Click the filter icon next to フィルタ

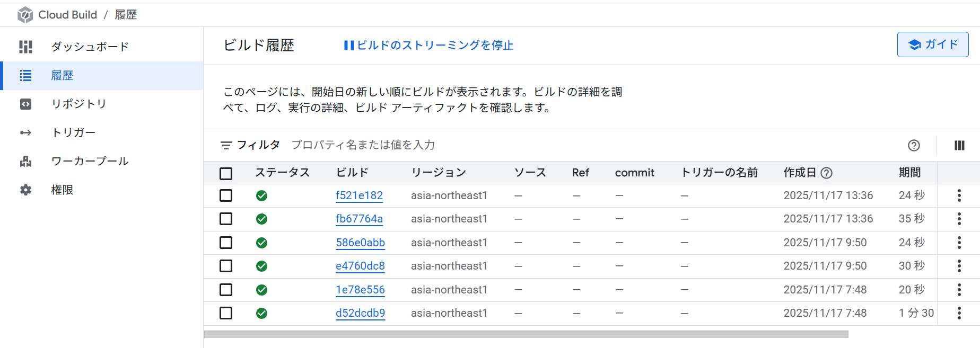coord(226,145)
